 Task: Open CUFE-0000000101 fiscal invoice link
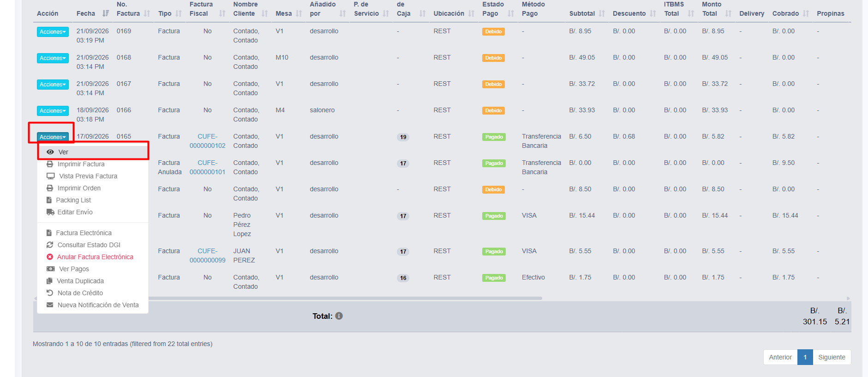point(208,167)
